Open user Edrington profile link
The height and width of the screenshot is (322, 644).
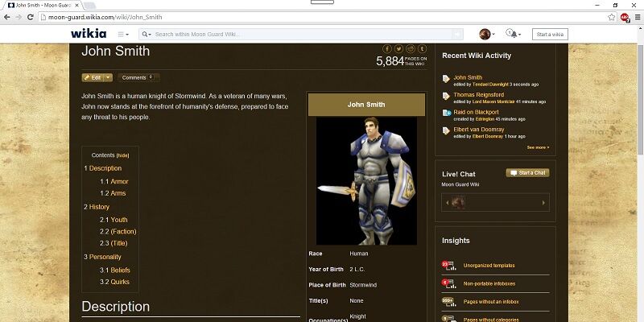[x=485, y=119]
